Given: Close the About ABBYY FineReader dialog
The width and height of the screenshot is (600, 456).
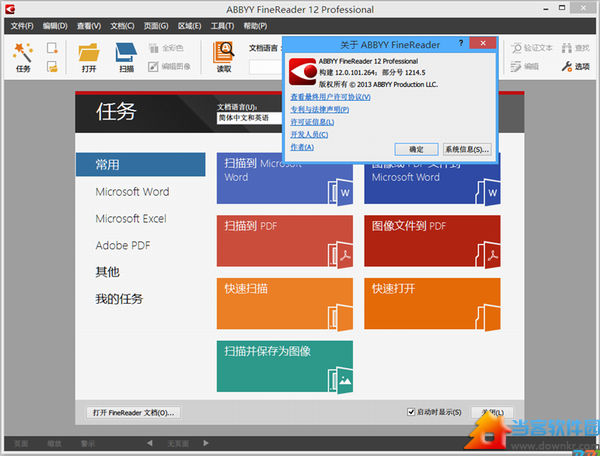Looking at the screenshot, I should 483,43.
